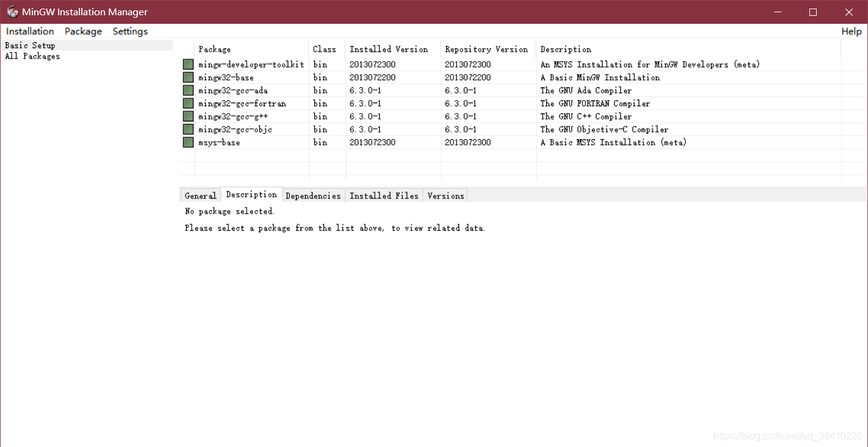Select Basic Setup in the sidebar

point(30,45)
